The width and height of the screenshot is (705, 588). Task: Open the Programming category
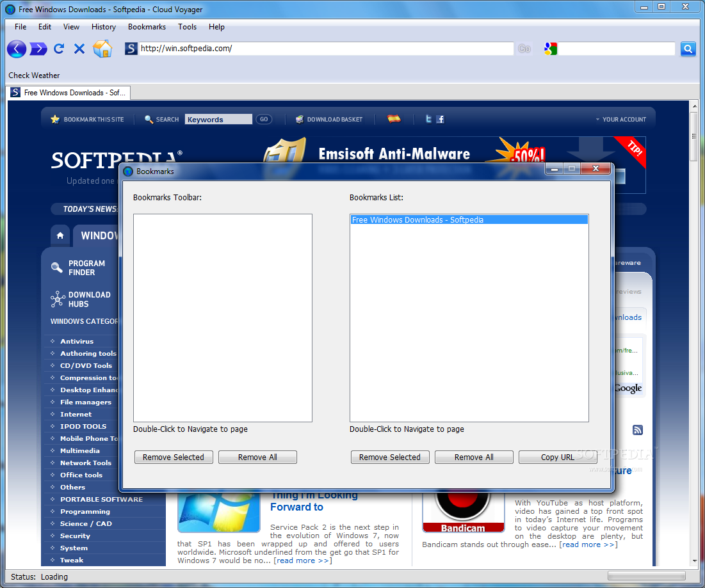85,511
